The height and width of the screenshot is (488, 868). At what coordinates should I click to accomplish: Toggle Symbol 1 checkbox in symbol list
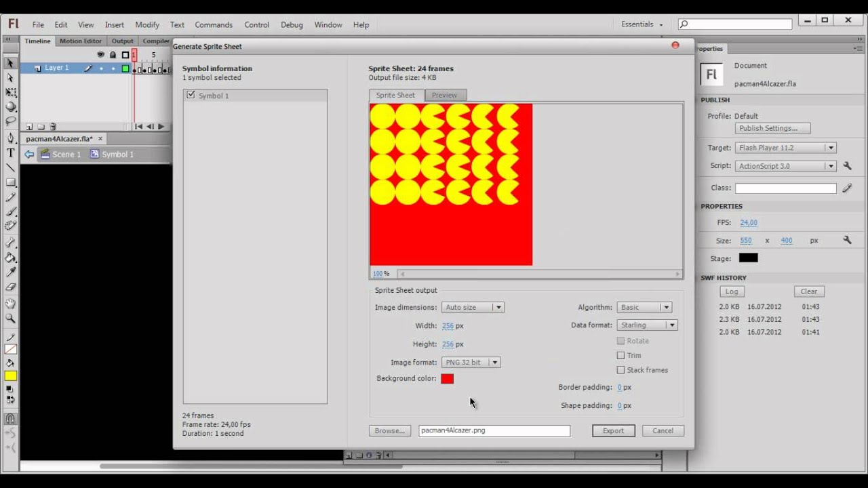pyautogui.click(x=191, y=96)
